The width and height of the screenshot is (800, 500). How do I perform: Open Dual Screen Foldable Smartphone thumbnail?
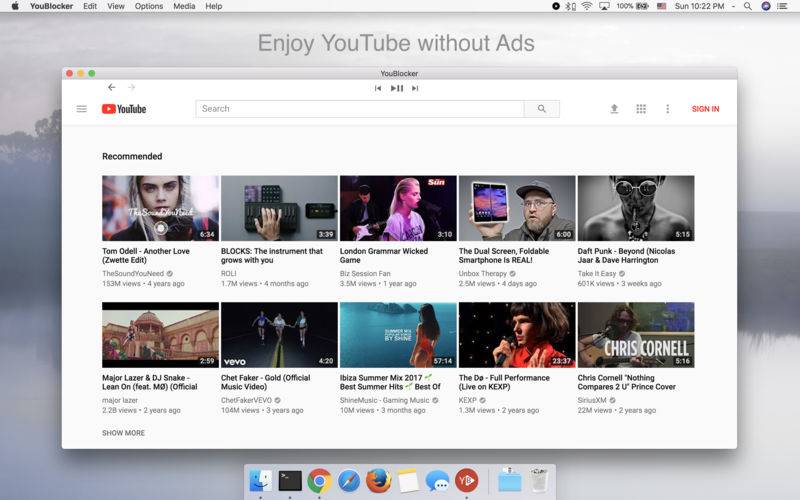coord(517,208)
